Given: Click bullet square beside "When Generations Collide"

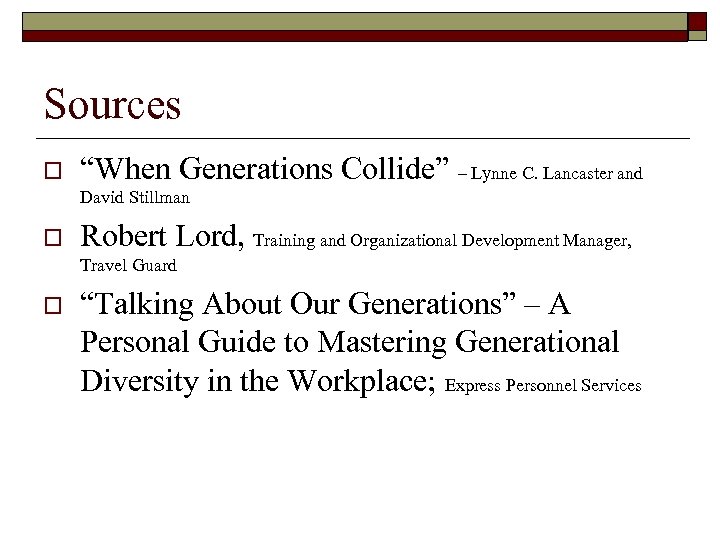Looking at the screenshot, I should click(x=53, y=170).
